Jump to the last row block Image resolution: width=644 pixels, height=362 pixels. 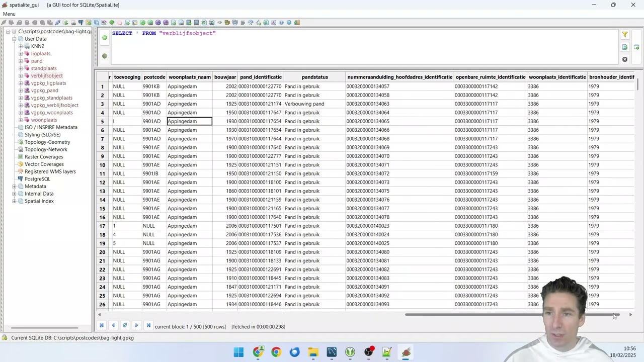[x=148, y=326]
